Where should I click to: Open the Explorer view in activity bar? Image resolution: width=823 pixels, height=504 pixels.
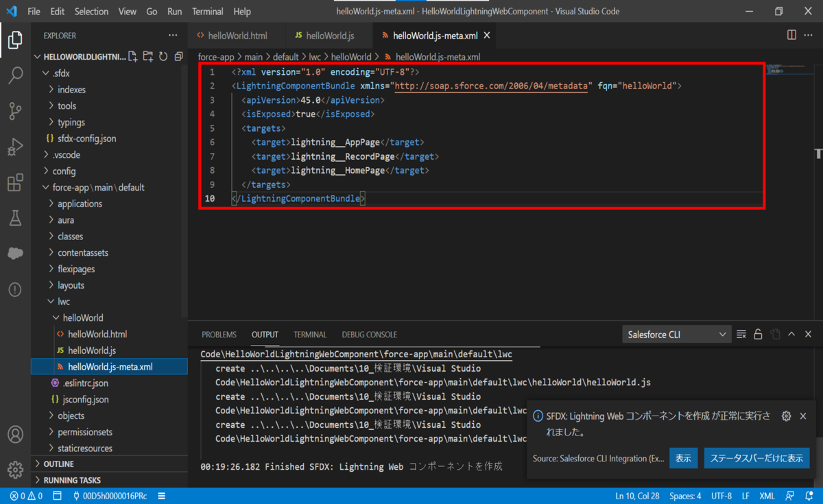tap(15, 40)
